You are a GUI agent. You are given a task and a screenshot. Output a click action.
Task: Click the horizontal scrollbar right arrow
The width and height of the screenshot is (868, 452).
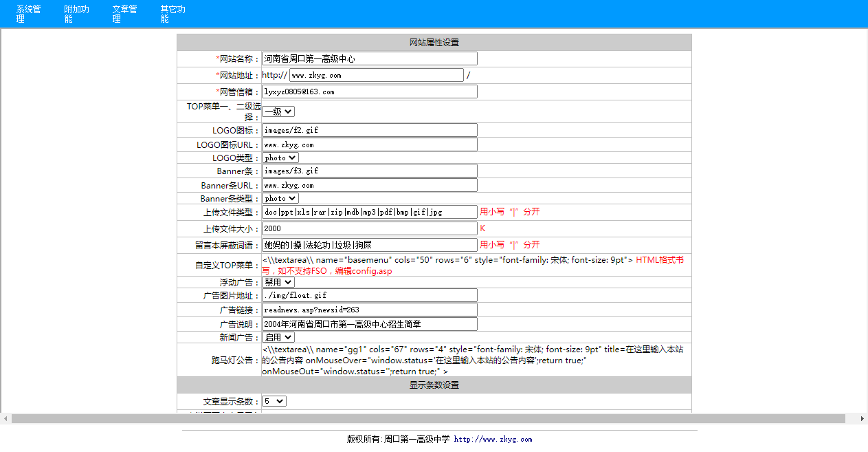[x=863, y=418]
